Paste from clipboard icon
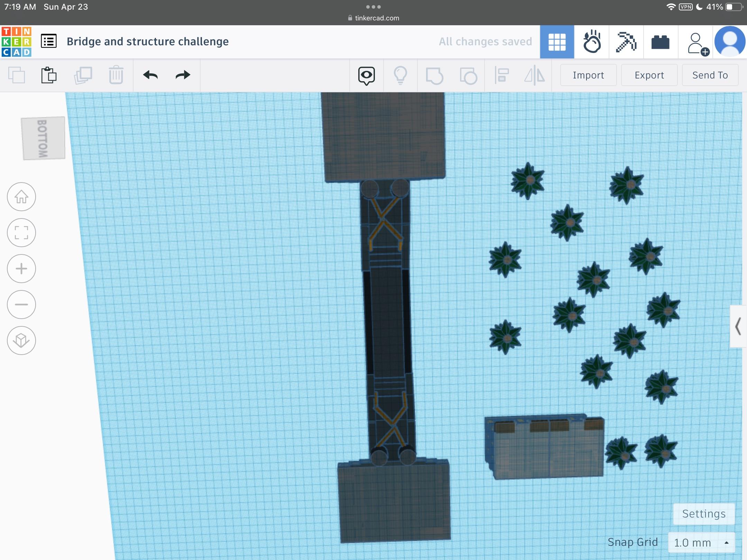This screenshot has width=747, height=560. 49,75
